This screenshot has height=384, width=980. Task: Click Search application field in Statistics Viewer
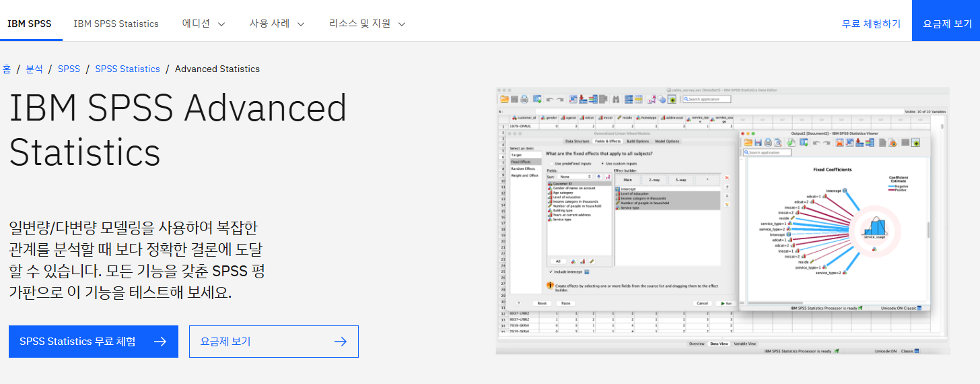pos(767,152)
